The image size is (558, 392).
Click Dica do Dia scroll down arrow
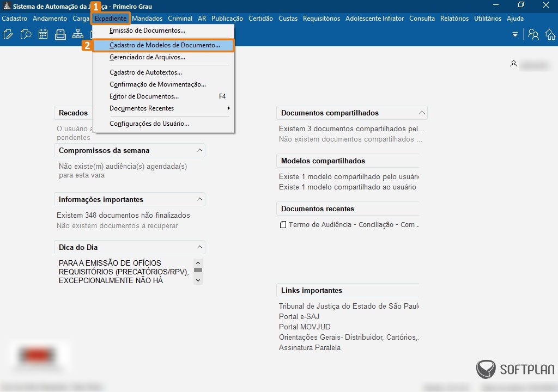(x=198, y=280)
